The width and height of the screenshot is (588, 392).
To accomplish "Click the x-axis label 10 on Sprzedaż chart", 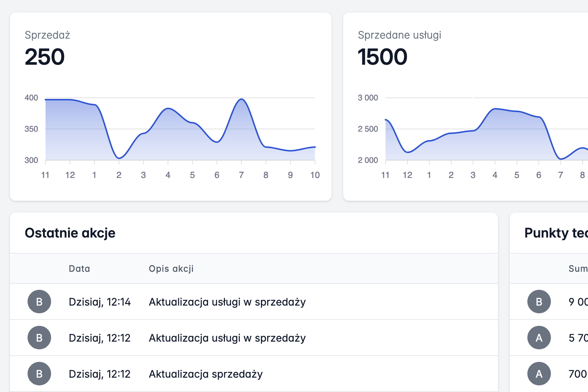I will click(x=315, y=175).
